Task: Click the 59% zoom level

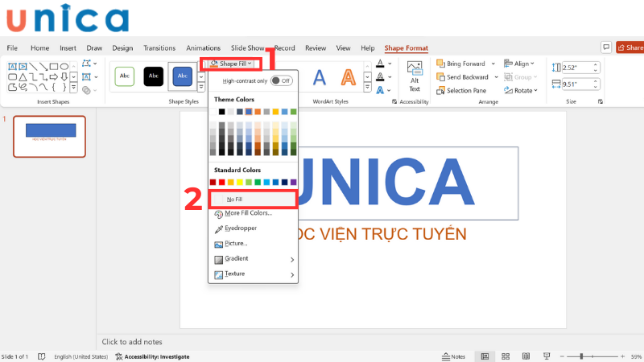Action: [x=637, y=356]
